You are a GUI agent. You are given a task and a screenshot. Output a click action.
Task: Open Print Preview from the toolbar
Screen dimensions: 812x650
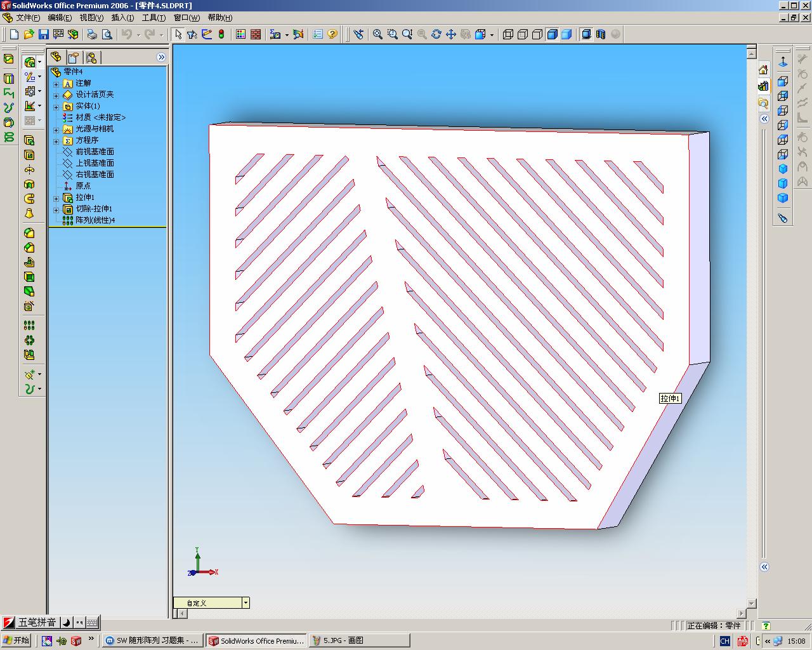tap(107, 34)
